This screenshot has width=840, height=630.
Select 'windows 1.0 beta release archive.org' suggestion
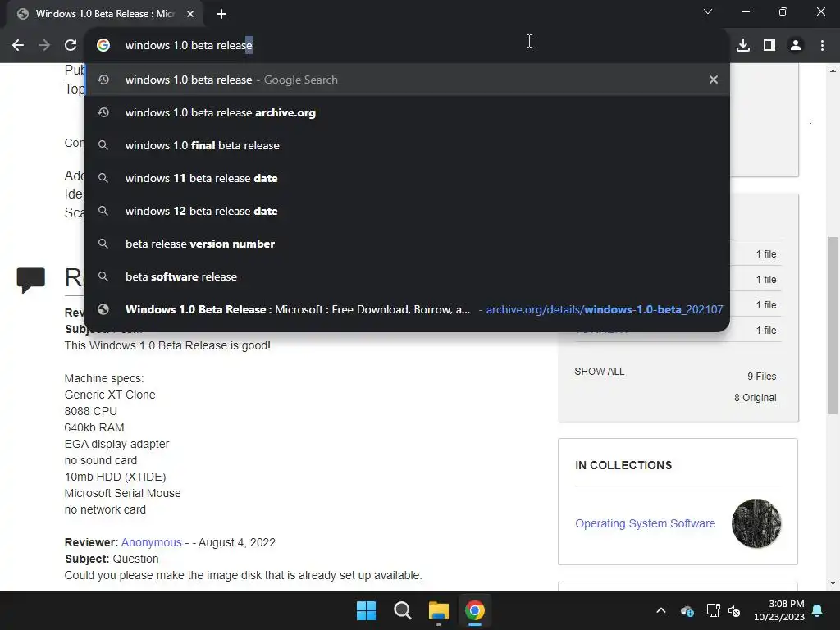click(x=407, y=112)
